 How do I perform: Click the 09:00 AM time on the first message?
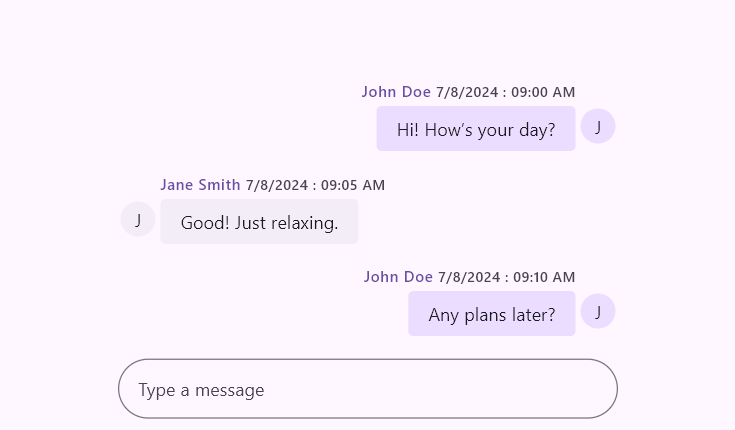543,92
